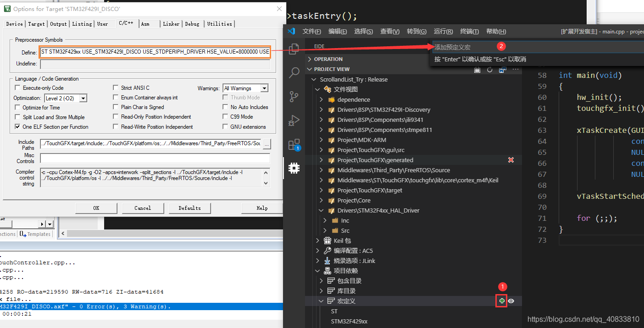Click build icon in PROJECT VIEW header
Viewport: 644px width, 328px height.
pos(477,70)
